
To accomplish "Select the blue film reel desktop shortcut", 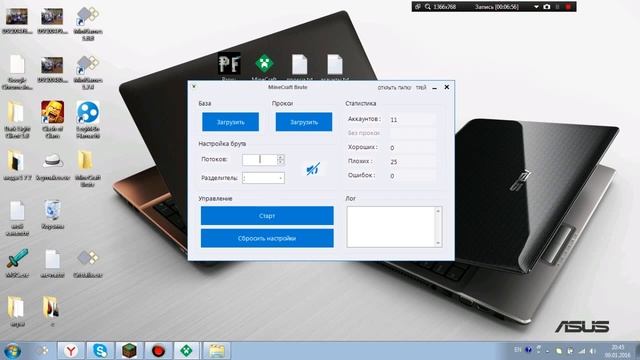I will point(88,120).
